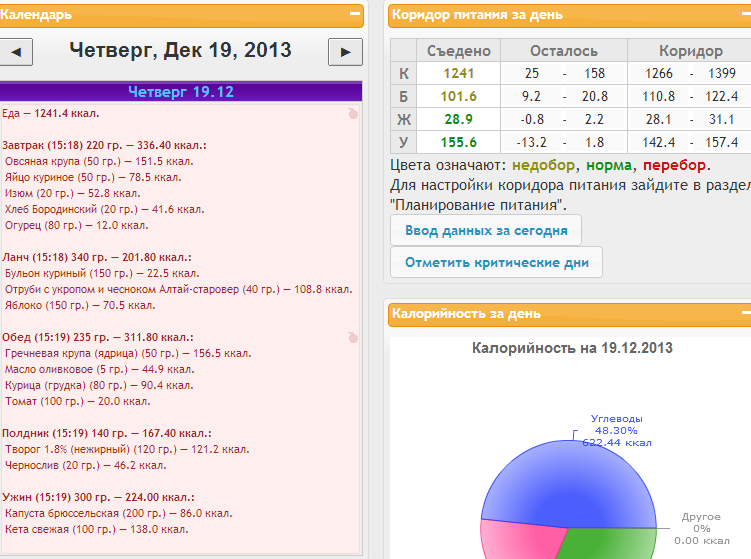
Task: Click the Еда — 1241.4 ккал. total line
Action: coord(51,114)
